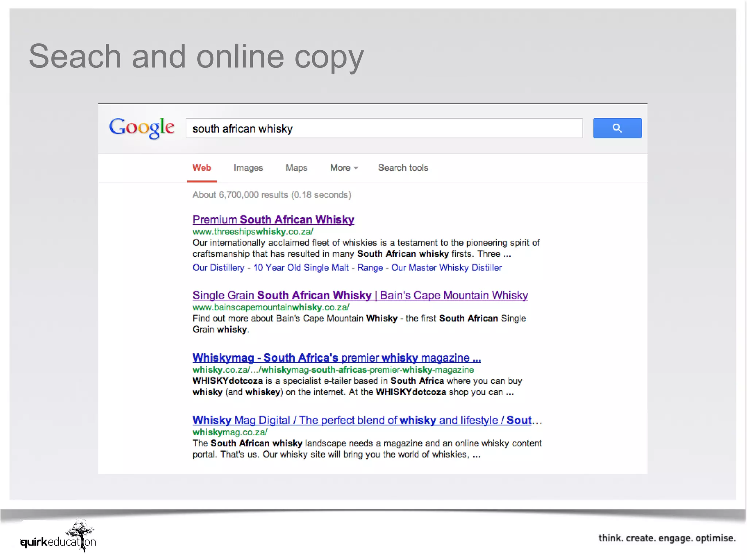The height and width of the screenshot is (560, 747).
Task: Click the whiskymag.co.za URL
Action: coord(230,432)
